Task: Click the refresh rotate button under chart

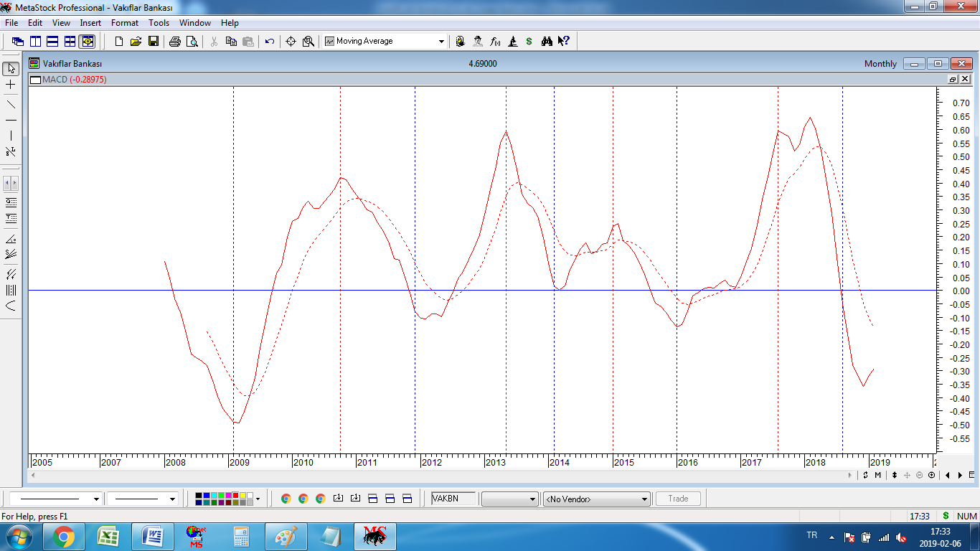Action: [866, 475]
